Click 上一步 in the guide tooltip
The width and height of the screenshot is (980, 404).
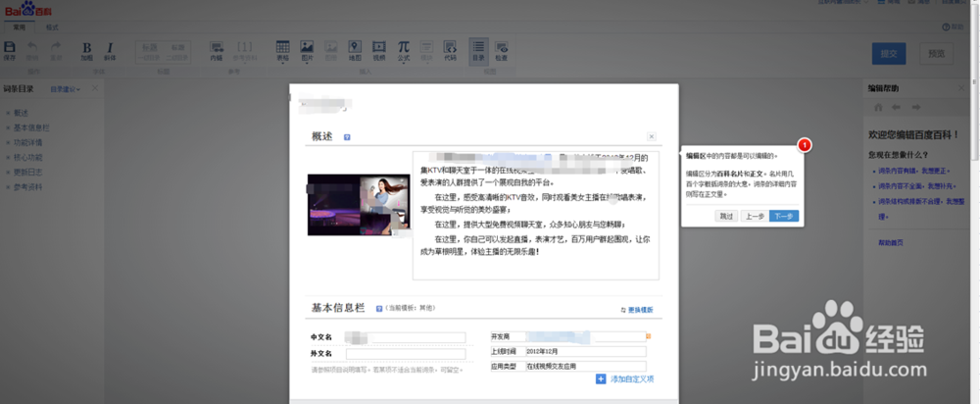click(x=753, y=216)
